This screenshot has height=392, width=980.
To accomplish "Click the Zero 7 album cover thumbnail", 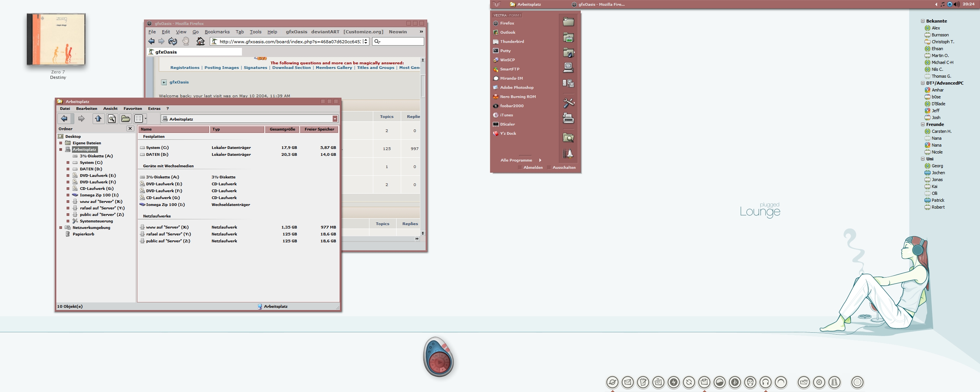I will click(x=56, y=39).
